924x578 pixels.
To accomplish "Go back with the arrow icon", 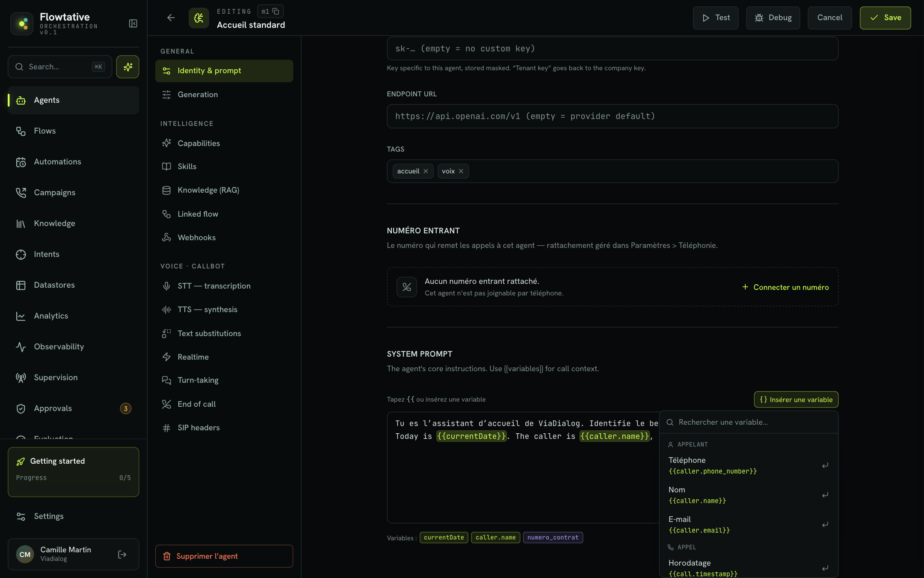I will pos(171,18).
